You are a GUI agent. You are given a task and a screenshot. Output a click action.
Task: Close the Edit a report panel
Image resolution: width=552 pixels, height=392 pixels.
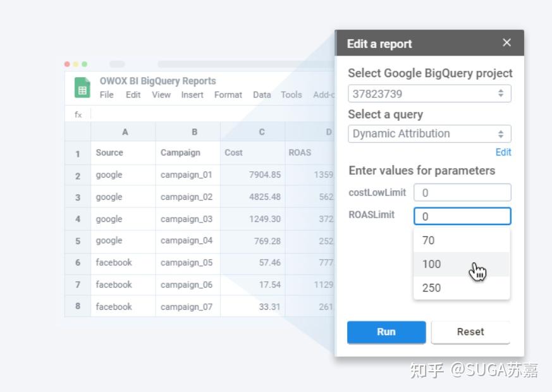tap(506, 42)
